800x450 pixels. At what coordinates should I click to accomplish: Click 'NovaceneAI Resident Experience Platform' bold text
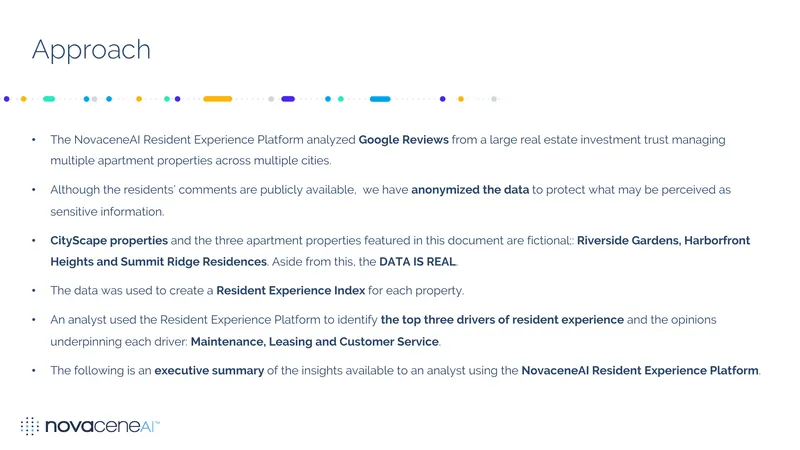640,371
